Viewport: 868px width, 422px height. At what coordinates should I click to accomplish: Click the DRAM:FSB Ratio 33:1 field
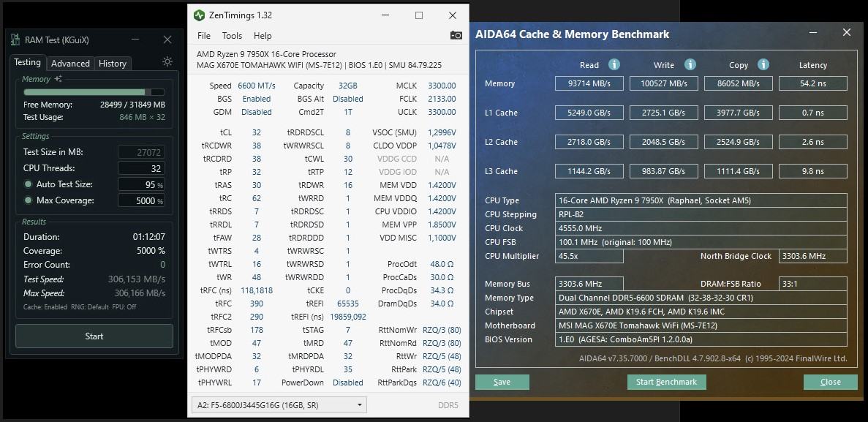(x=812, y=284)
